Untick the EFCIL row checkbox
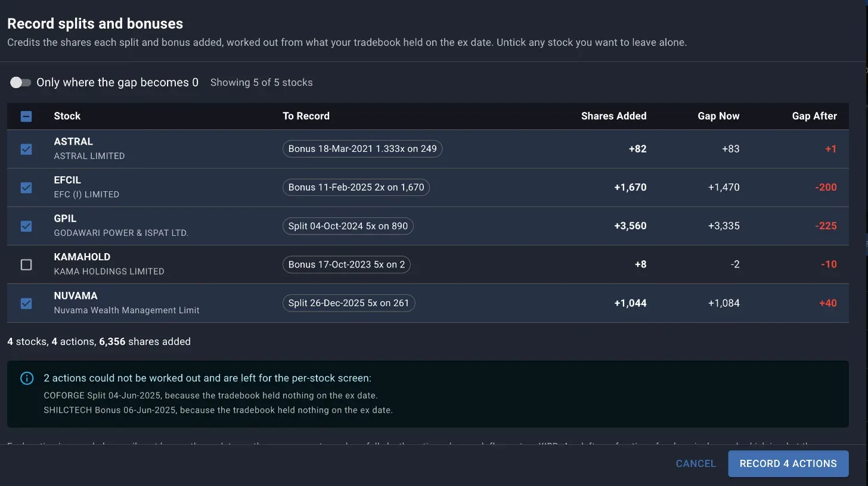The image size is (868, 486). 26,188
